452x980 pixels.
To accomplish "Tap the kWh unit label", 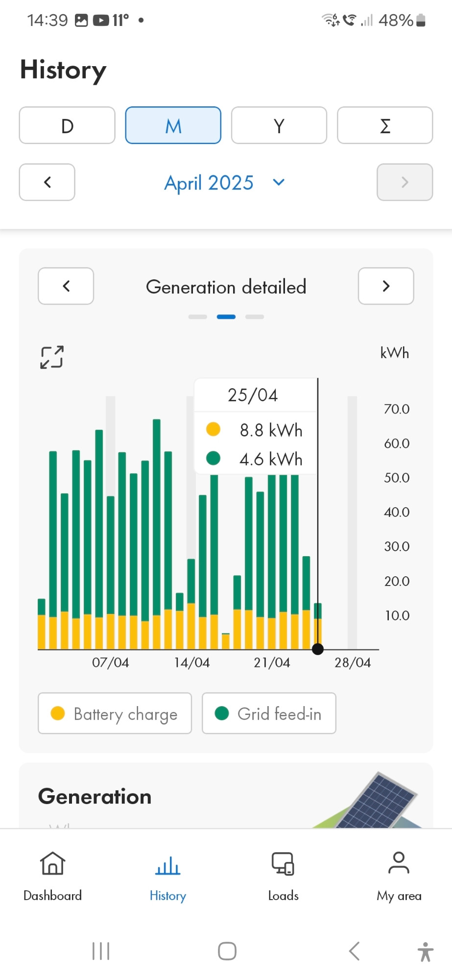I will pos(395,353).
